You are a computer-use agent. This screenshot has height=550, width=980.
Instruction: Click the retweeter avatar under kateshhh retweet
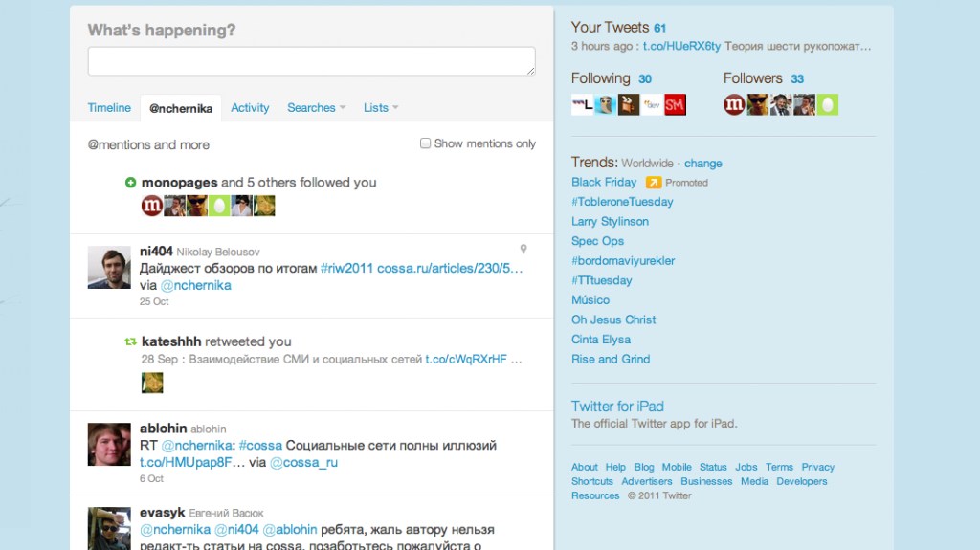point(152,383)
